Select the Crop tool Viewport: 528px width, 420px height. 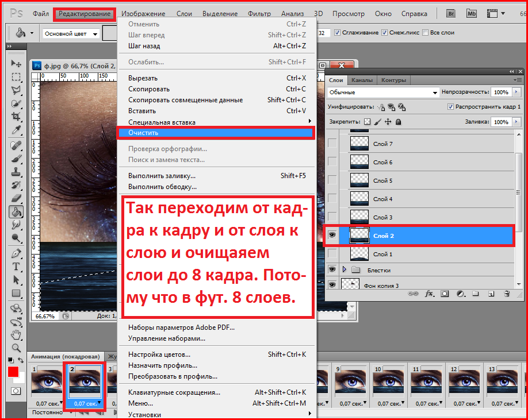pyautogui.click(x=16, y=117)
